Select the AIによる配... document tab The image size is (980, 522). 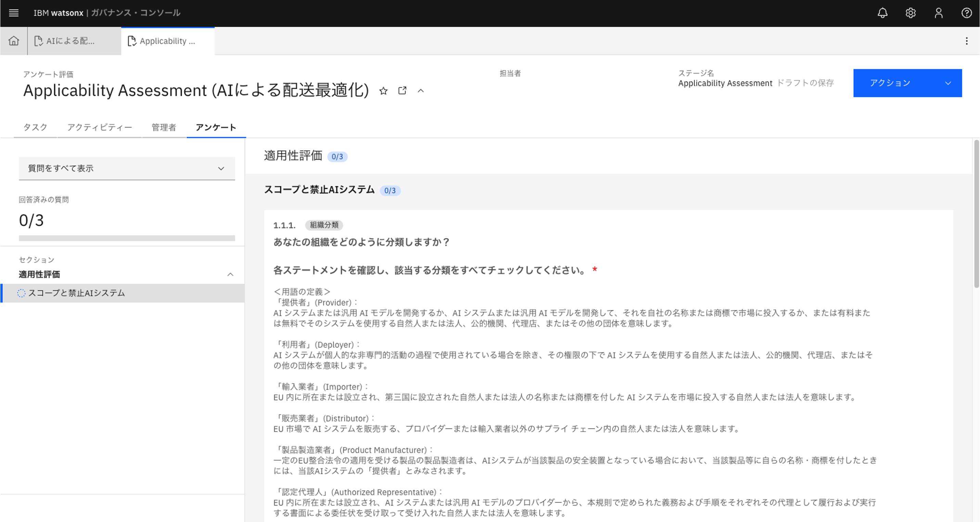(x=70, y=41)
